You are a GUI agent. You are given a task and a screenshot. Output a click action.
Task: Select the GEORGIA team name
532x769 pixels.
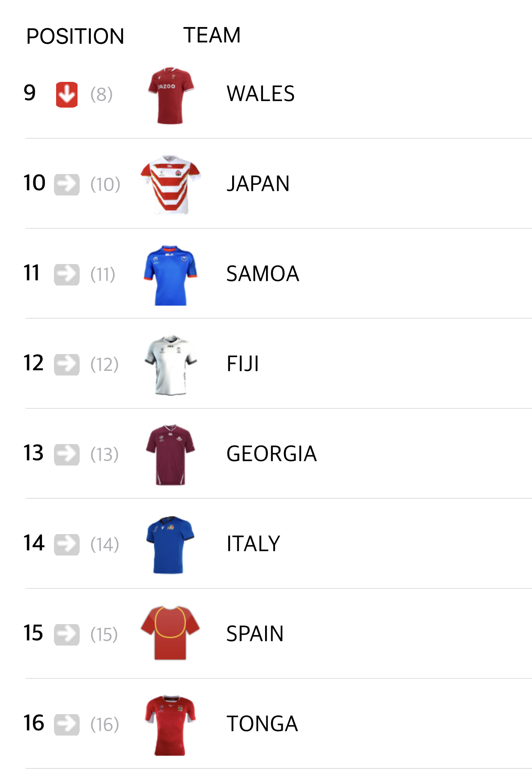pos(272,454)
